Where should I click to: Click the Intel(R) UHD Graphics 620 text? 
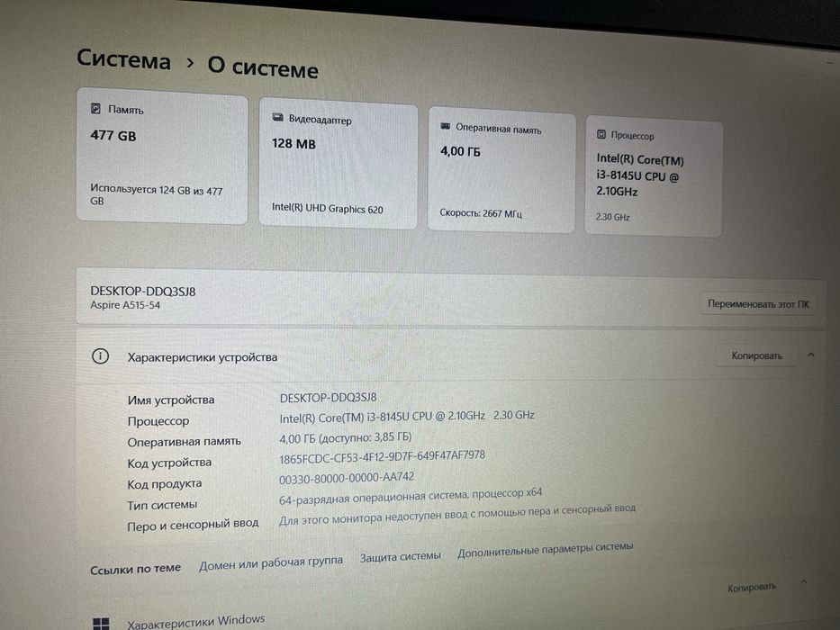328,209
